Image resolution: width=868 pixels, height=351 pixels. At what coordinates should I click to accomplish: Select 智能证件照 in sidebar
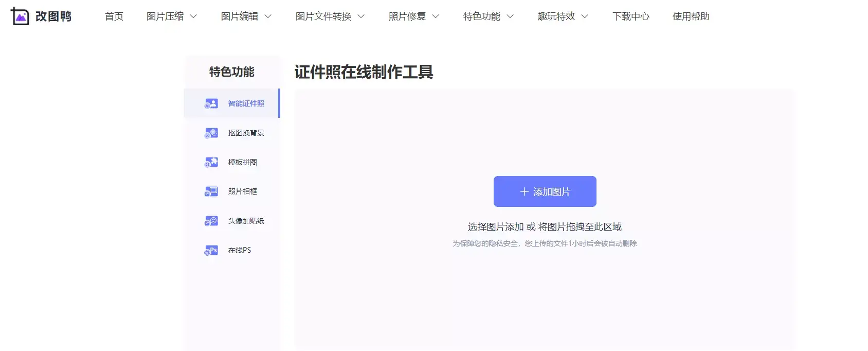tap(232, 103)
